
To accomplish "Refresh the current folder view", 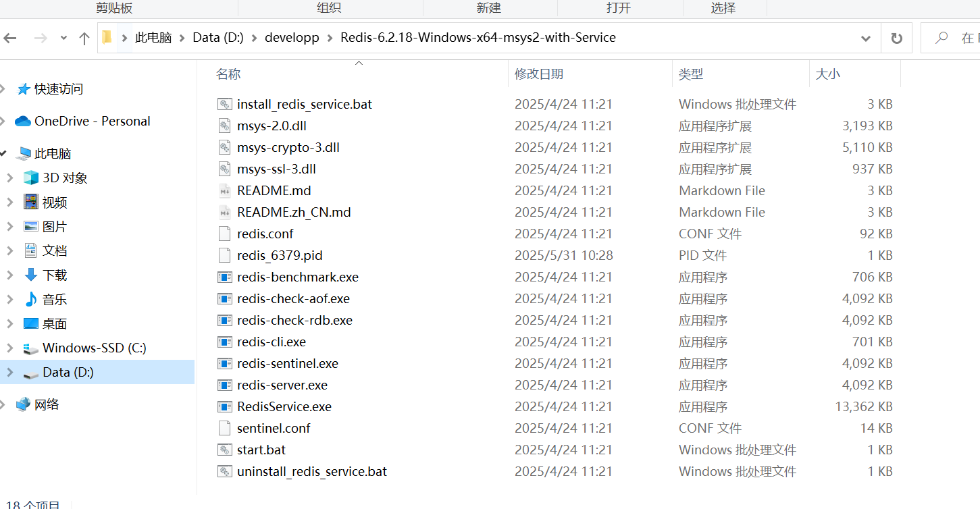I will coord(896,38).
